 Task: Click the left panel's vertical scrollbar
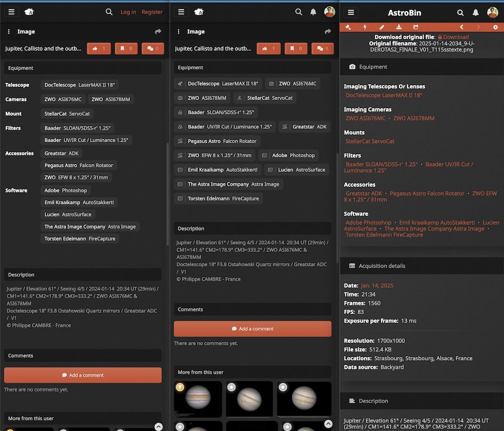pos(167,194)
